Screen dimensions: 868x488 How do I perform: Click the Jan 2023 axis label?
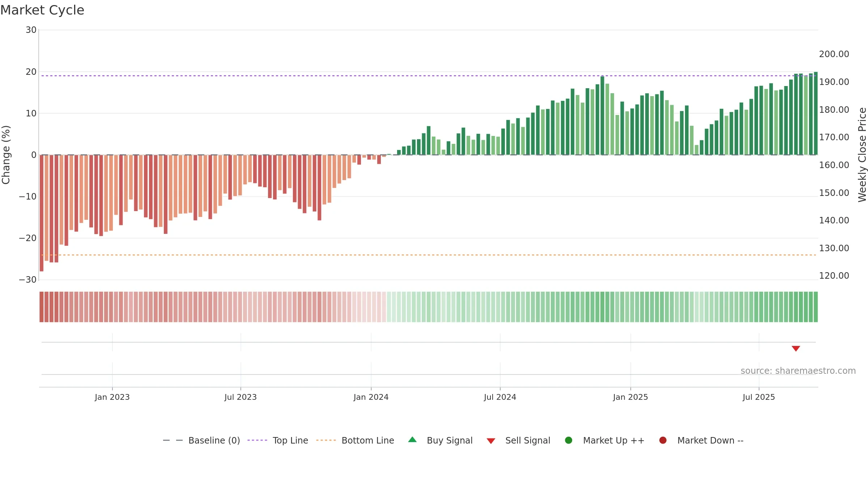(112, 397)
